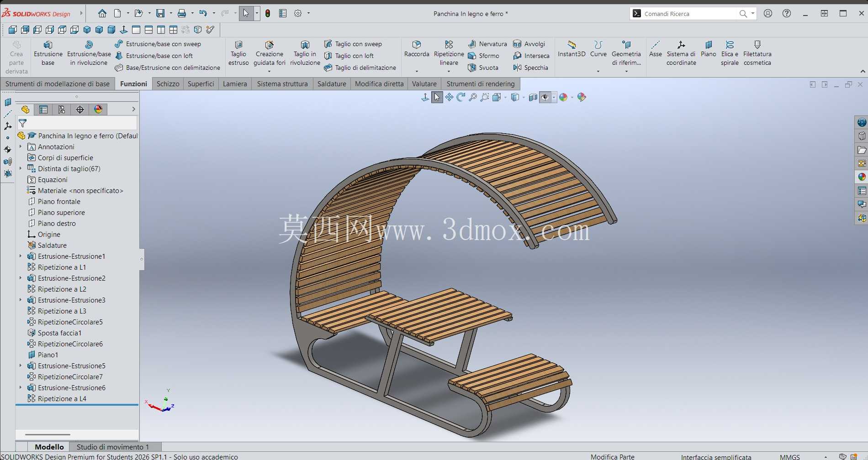Image resolution: width=868 pixels, height=460 pixels.
Task: Open Geometria di riferimento dropdown
Action: (x=626, y=71)
